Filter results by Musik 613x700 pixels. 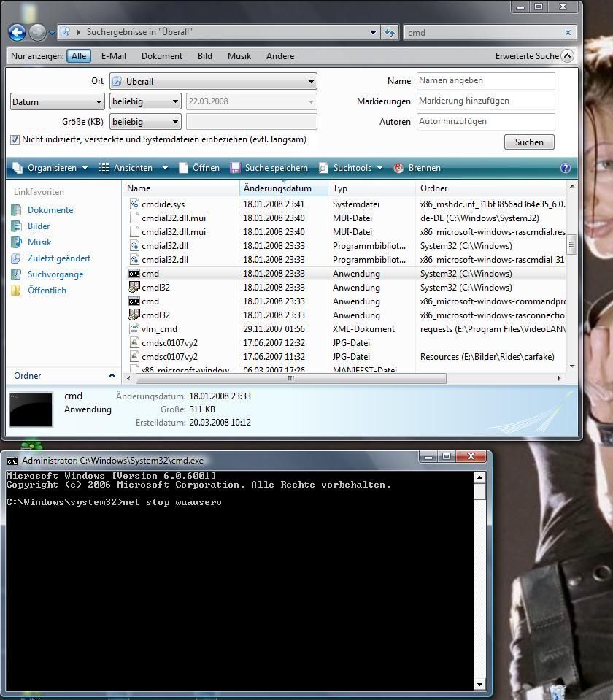point(239,55)
